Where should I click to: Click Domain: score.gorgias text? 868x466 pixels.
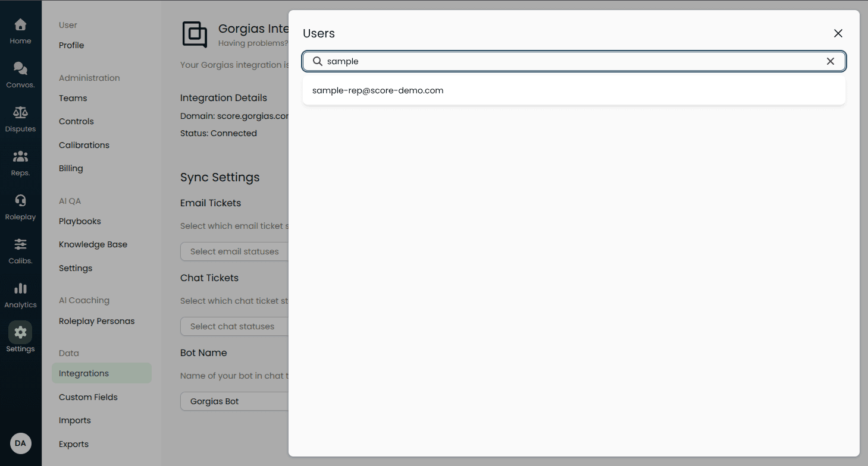pyautogui.click(x=234, y=116)
